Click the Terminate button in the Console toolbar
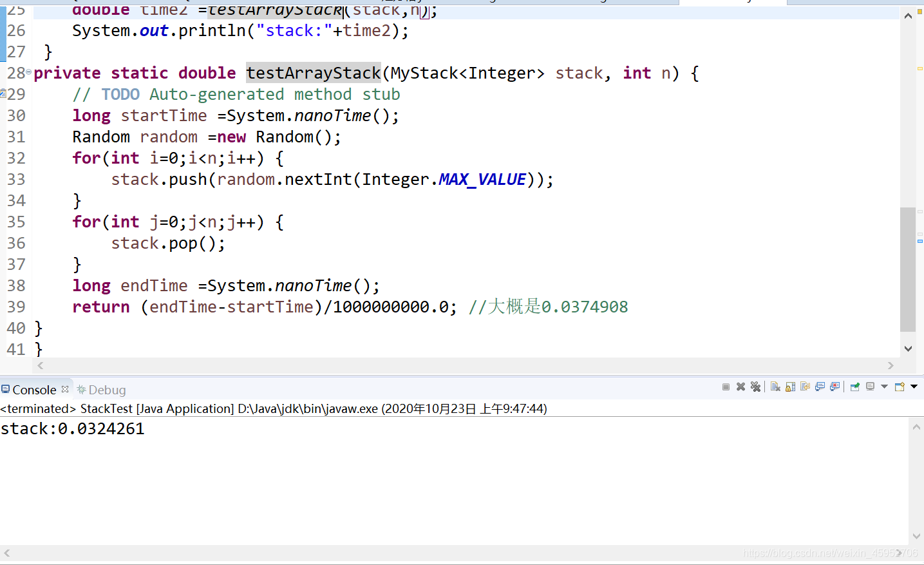The height and width of the screenshot is (565, 924). click(x=726, y=387)
